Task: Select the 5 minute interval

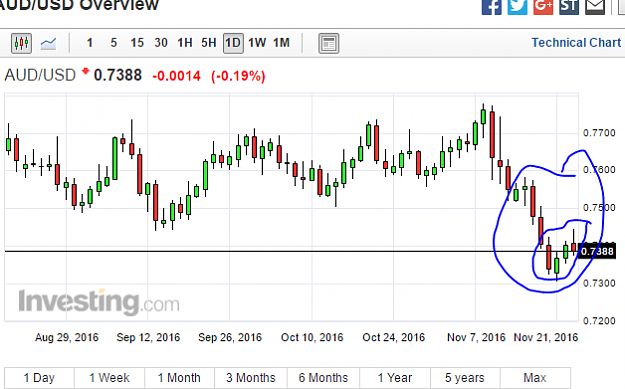Action: pyautogui.click(x=114, y=43)
